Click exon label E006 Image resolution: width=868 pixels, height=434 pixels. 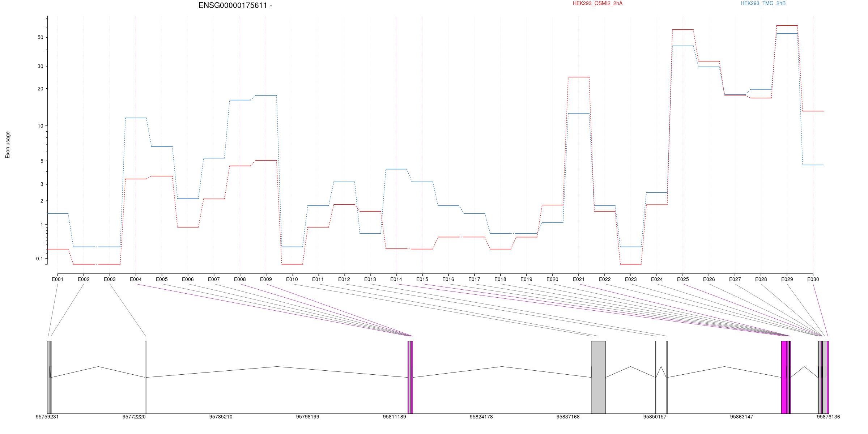tap(188, 279)
